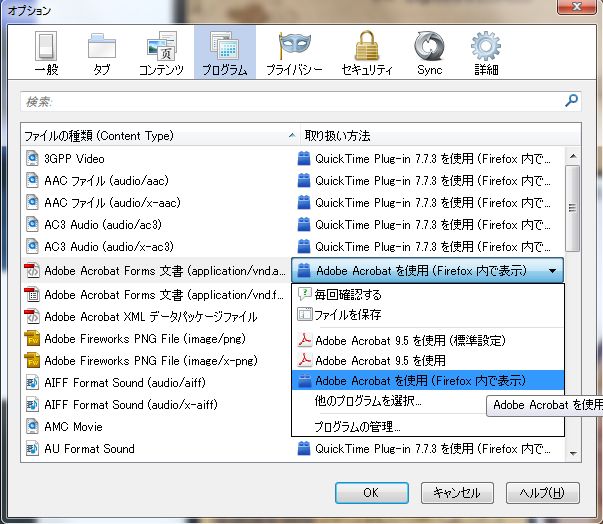The height and width of the screenshot is (524, 603).
Task: Select AIFF Format Sound (audio/x-aiff) entry
Action: (131, 404)
